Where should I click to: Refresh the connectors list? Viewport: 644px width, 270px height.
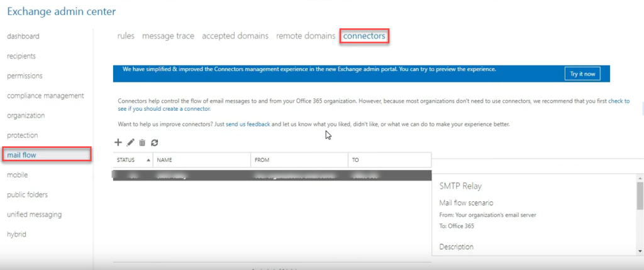coord(155,143)
